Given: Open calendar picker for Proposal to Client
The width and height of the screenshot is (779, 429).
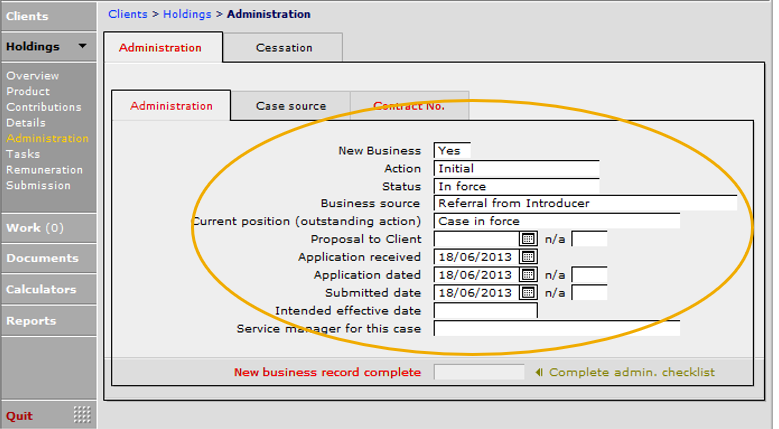Looking at the screenshot, I should point(528,239).
